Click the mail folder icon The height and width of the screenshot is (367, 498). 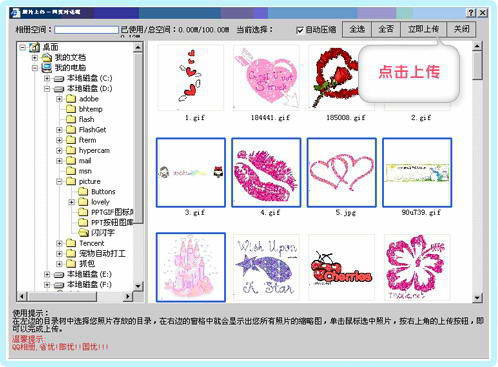click(x=71, y=161)
